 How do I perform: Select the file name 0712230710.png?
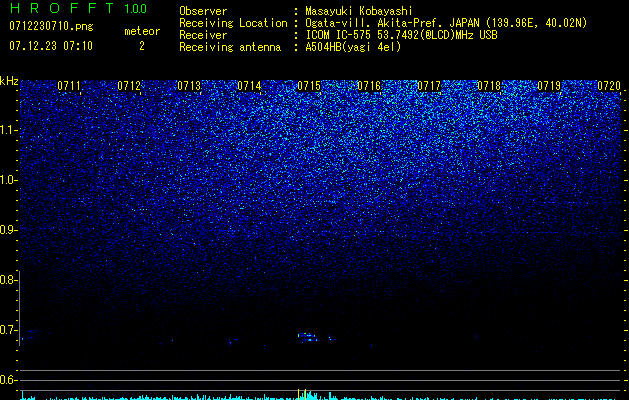tap(51, 26)
